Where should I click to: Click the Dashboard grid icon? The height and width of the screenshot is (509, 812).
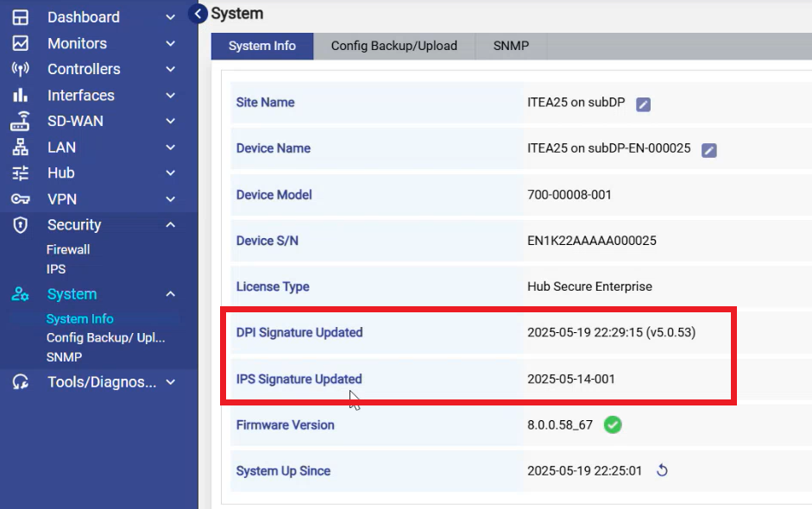coord(20,17)
